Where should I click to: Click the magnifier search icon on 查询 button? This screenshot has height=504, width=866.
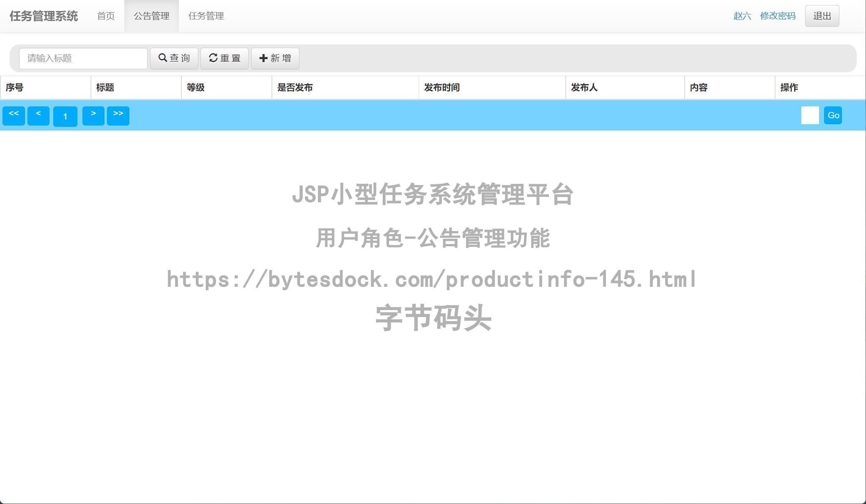point(164,58)
